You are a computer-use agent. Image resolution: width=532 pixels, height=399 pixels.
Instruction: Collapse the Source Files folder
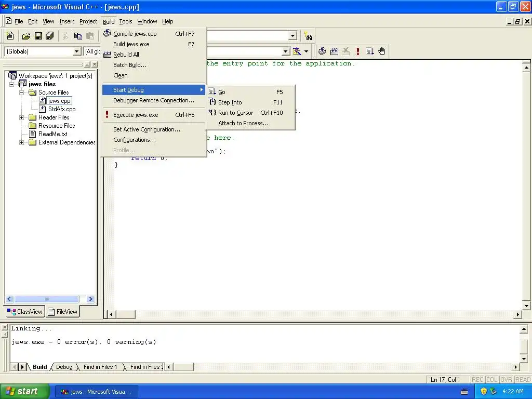tap(21, 92)
